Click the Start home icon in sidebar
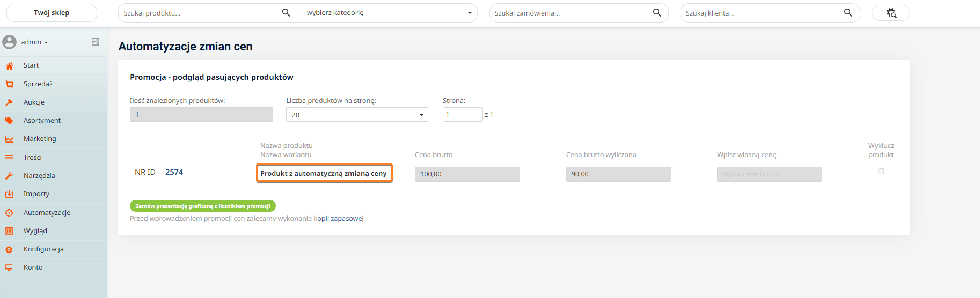Screen dimensions: 980x298 [x=9, y=66]
